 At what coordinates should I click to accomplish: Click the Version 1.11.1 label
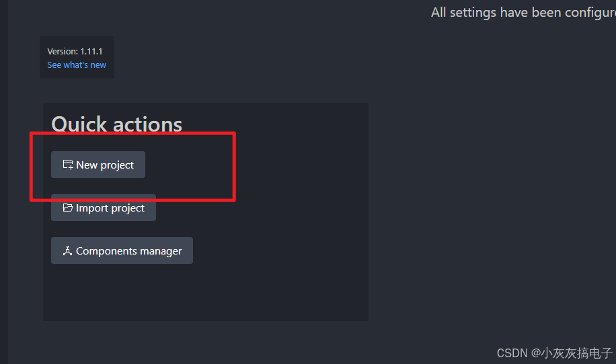(75, 52)
